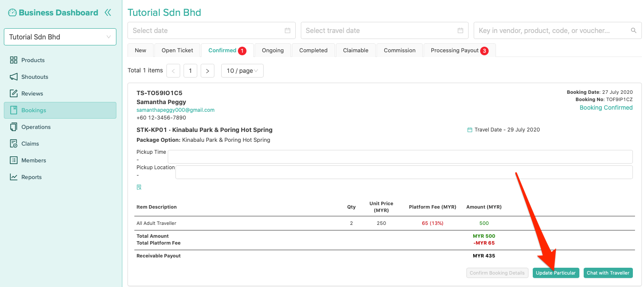Switch to the Processing Payout tab
This screenshot has width=644, height=287.
click(x=454, y=50)
